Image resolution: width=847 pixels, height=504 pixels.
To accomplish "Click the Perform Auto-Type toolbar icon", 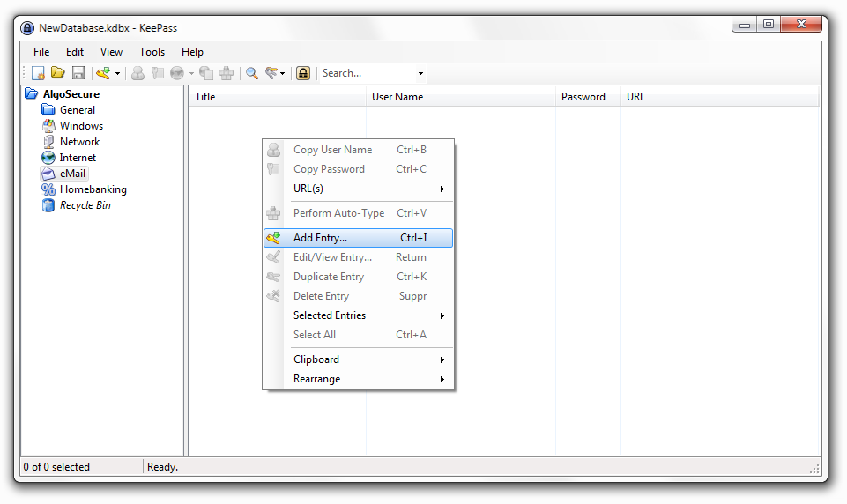I will 227,73.
